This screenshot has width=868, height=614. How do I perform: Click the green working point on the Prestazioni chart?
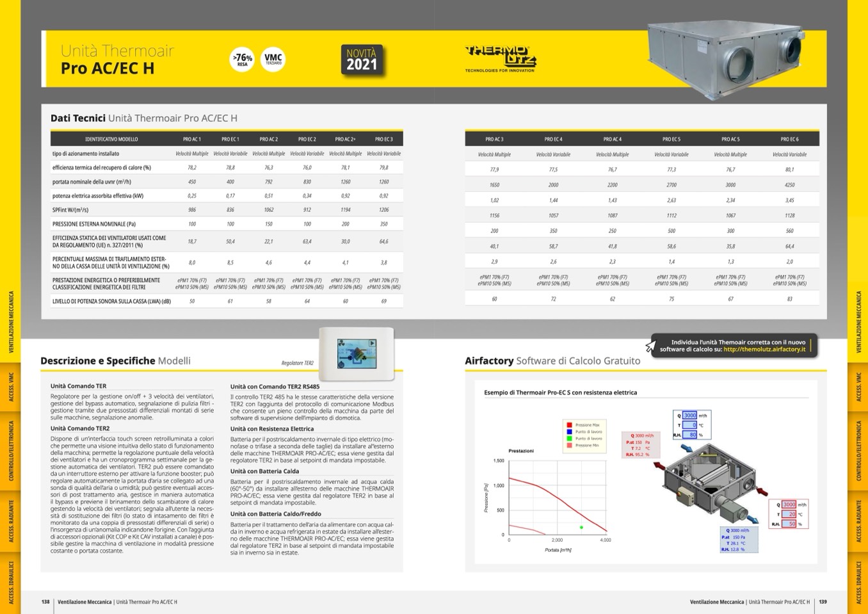click(581, 528)
